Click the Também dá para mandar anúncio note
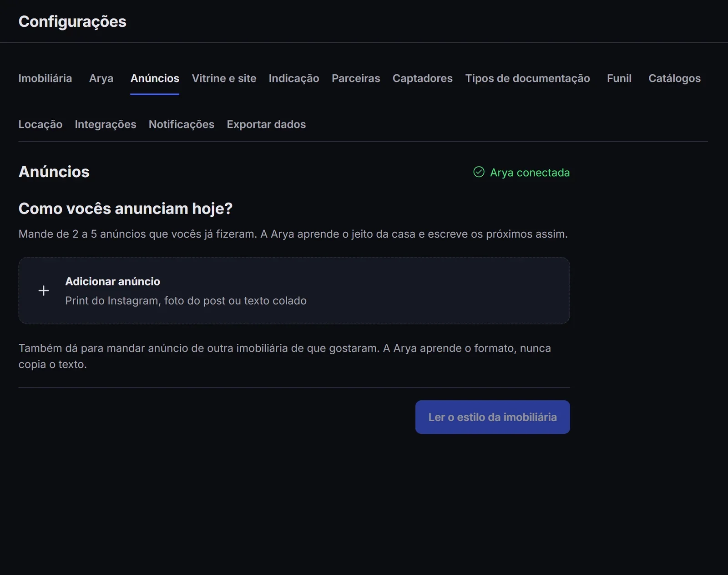 tap(285, 356)
